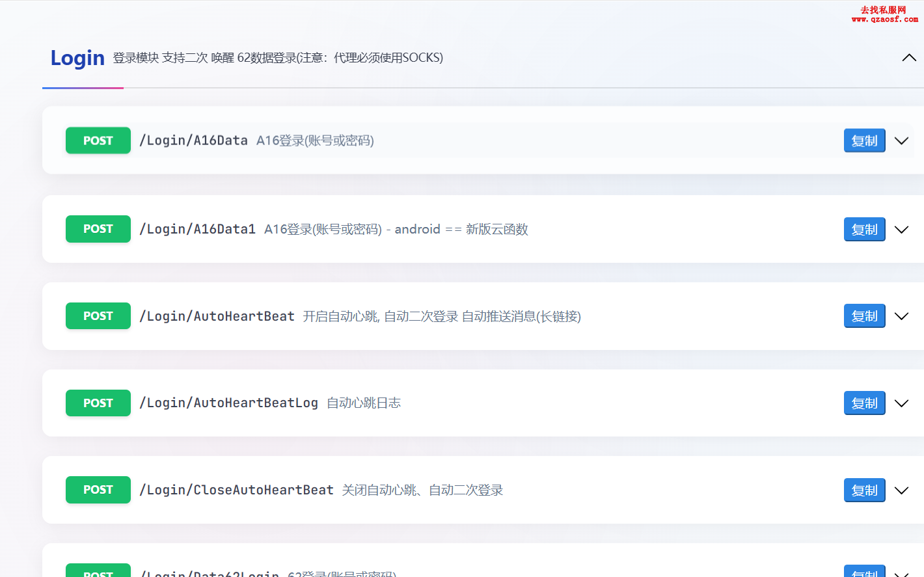
Task: Select the /Login/CloseAutoHeartBeat path text
Action: 236,490
